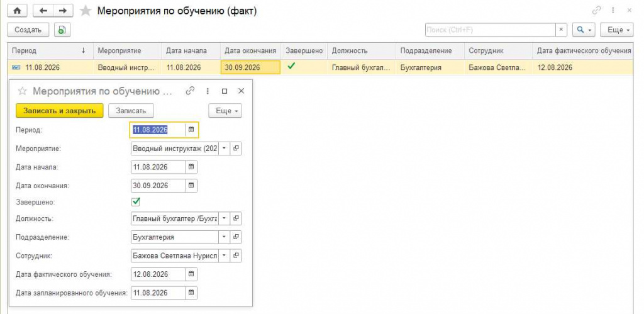Navigate back with the left arrow
The image size is (644, 314).
(43, 11)
